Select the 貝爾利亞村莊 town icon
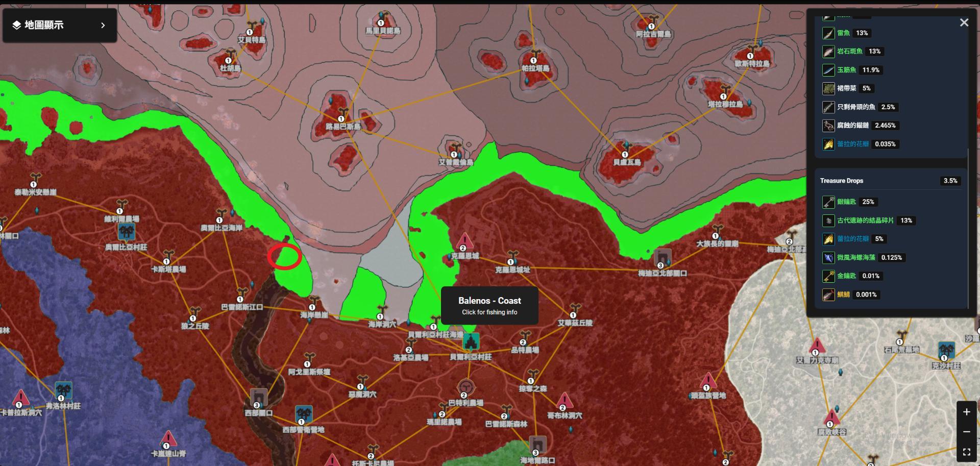Viewport: 980px width, 466px height. click(471, 341)
